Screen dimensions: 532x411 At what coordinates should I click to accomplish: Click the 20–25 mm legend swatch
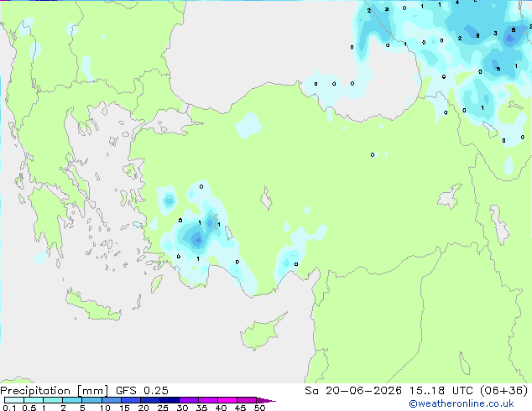tap(149, 400)
